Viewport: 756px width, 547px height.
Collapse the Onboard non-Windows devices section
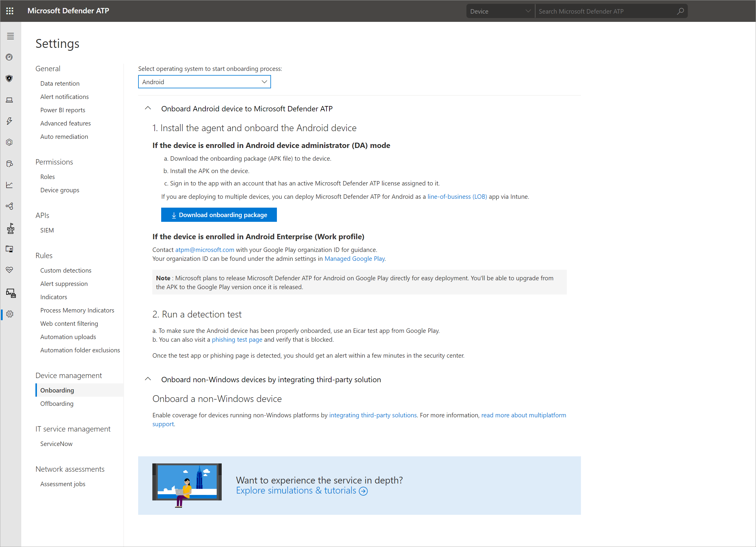click(148, 379)
